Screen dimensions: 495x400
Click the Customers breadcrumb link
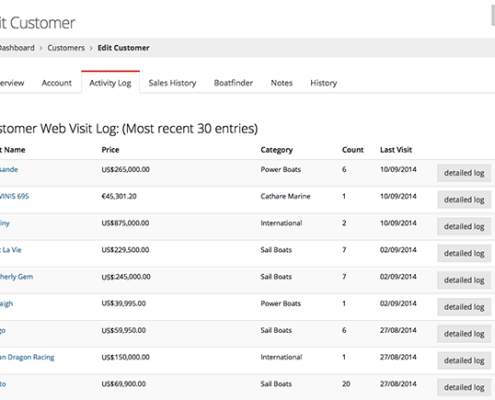[66, 48]
